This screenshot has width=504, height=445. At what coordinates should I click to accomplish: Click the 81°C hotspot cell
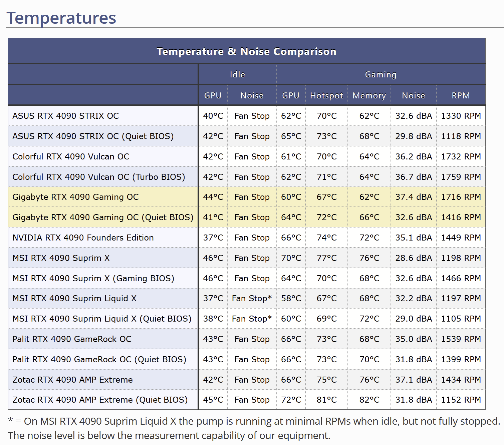click(x=326, y=400)
